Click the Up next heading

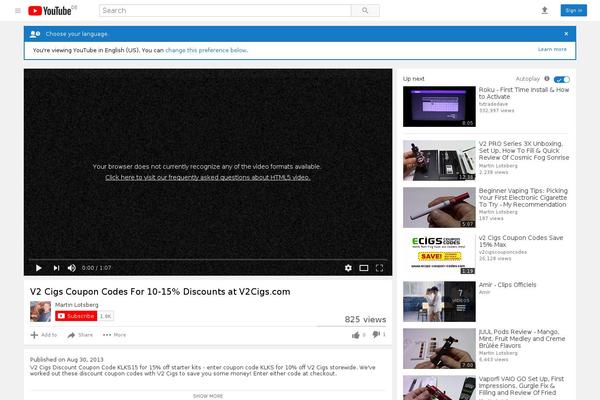click(x=414, y=78)
